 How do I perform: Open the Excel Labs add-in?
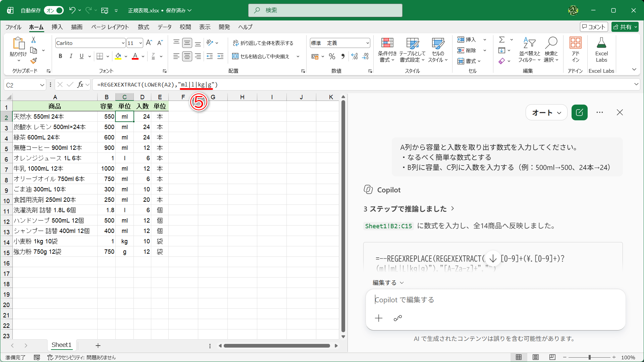click(x=601, y=50)
